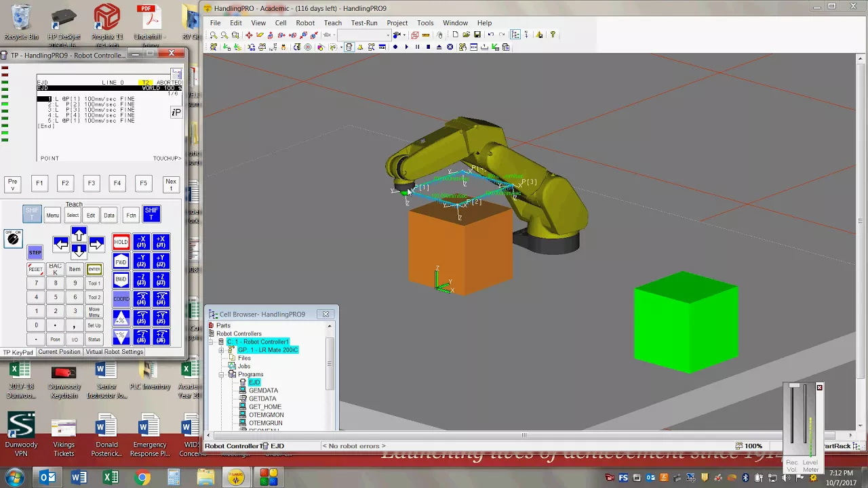Image resolution: width=868 pixels, height=488 pixels.
Task: Click the FWD key on pendant
Action: point(121,262)
